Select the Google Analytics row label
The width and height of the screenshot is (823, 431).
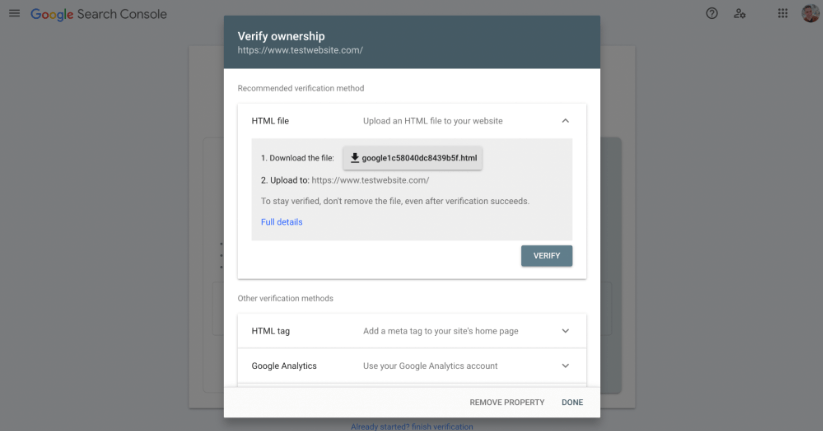point(284,366)
